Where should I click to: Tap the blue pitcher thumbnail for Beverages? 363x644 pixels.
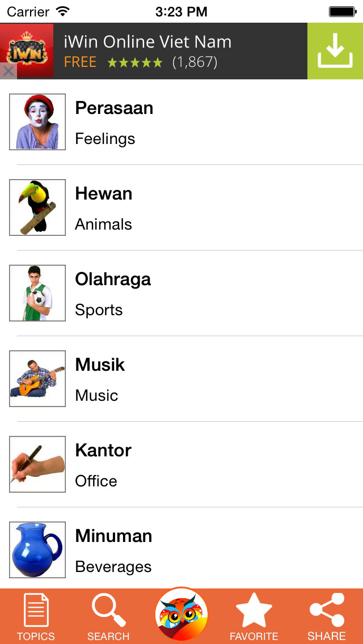tap(37, 549)
